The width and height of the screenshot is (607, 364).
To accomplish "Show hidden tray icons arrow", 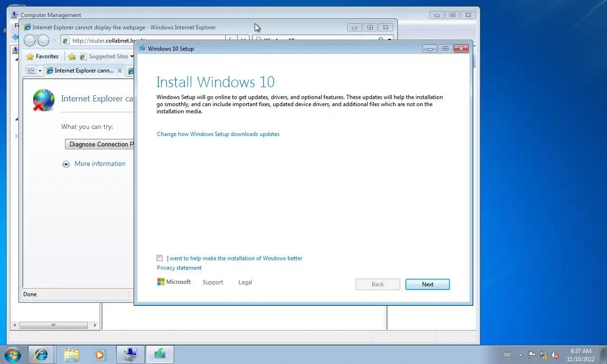I will (520, 355).
